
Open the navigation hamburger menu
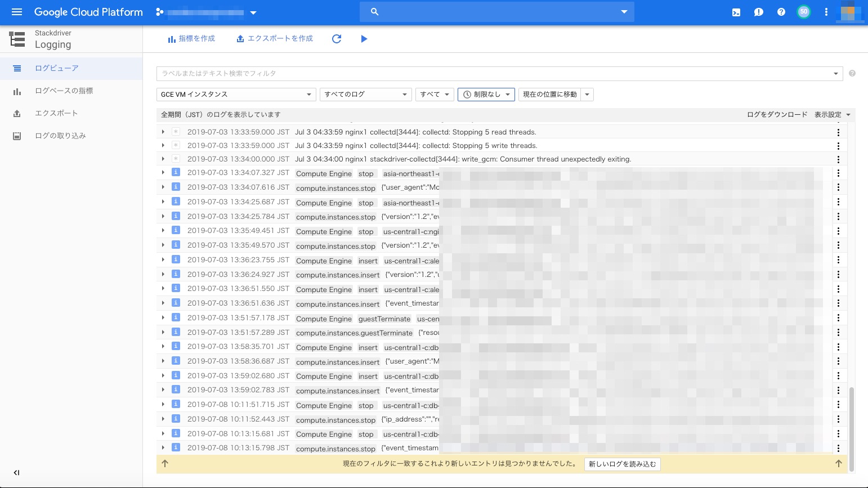(16, 12)
